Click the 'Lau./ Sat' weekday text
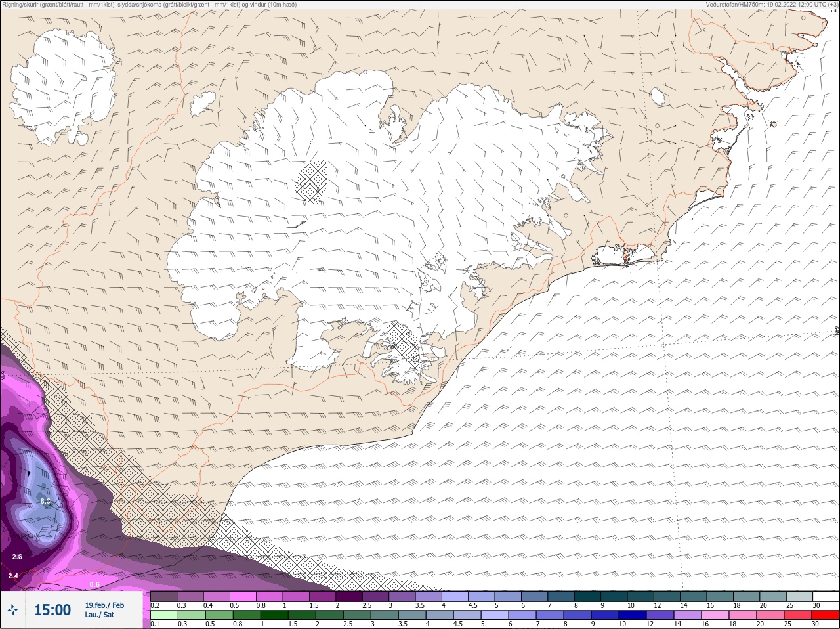 (99, 615)
